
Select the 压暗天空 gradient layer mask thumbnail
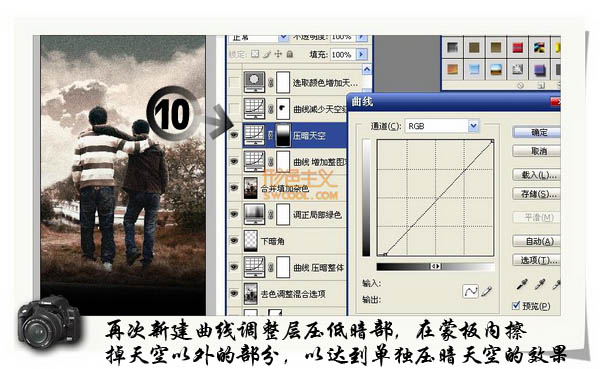point(283,135)
